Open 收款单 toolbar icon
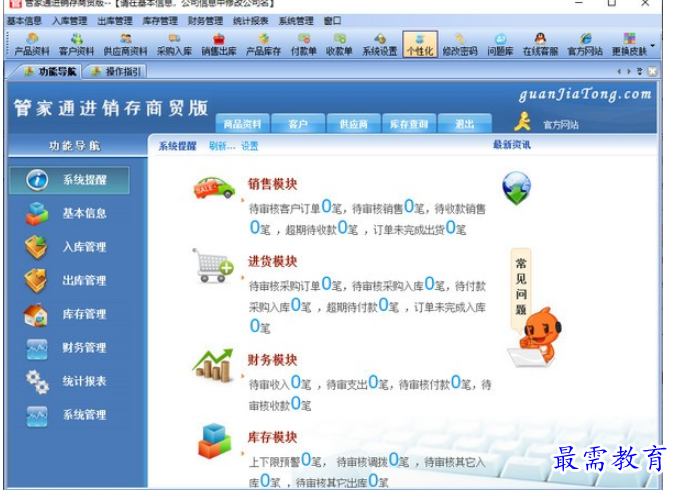Image resolution: width=675 pixels, height=490 pixels. point(339,45)
